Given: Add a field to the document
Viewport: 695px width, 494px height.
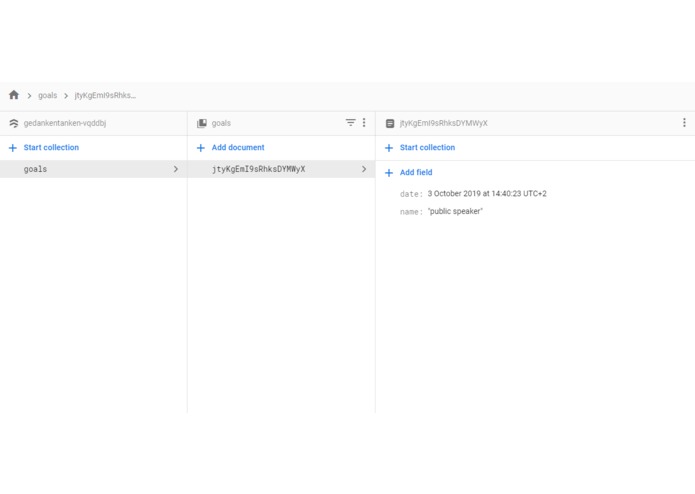Looking at the screenshot, I should click(416, 172).
